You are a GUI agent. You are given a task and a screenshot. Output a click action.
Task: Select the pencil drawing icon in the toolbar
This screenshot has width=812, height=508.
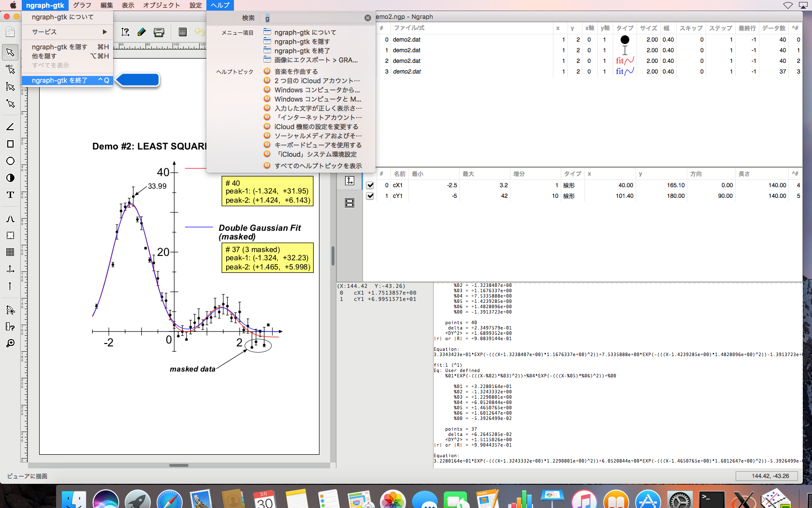142,32
